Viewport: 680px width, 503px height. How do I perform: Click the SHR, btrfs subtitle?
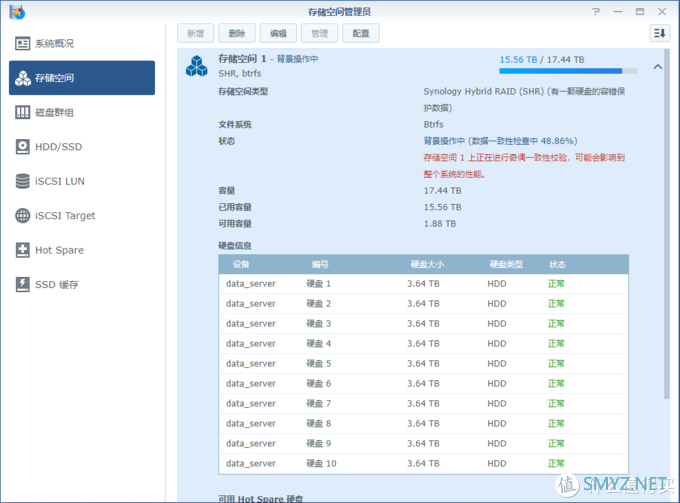pos(240,74)
